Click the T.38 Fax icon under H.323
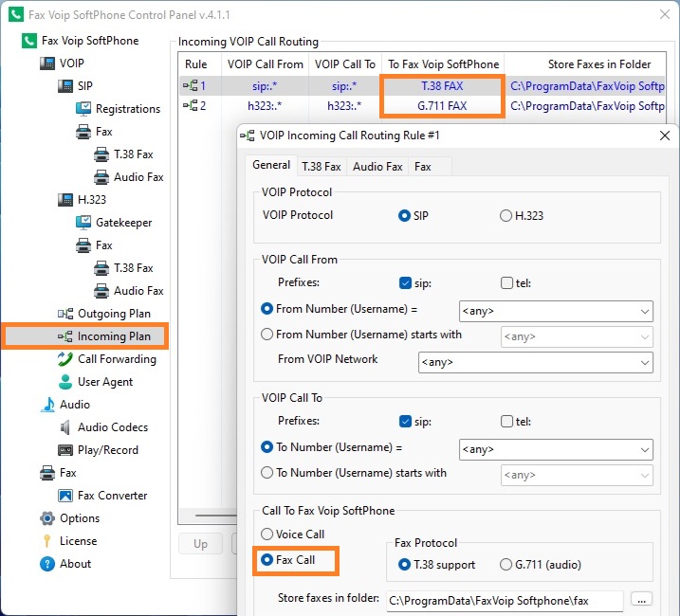 (x=101, y=268)
